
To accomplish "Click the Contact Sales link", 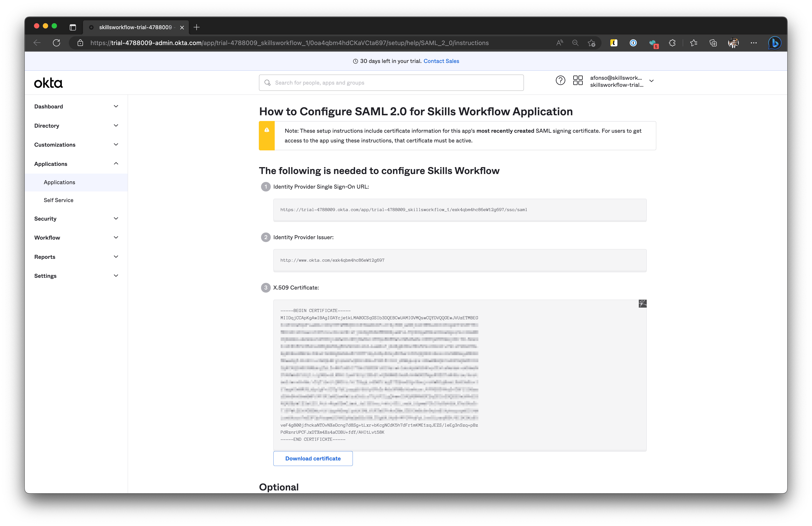I will [441, 61].
